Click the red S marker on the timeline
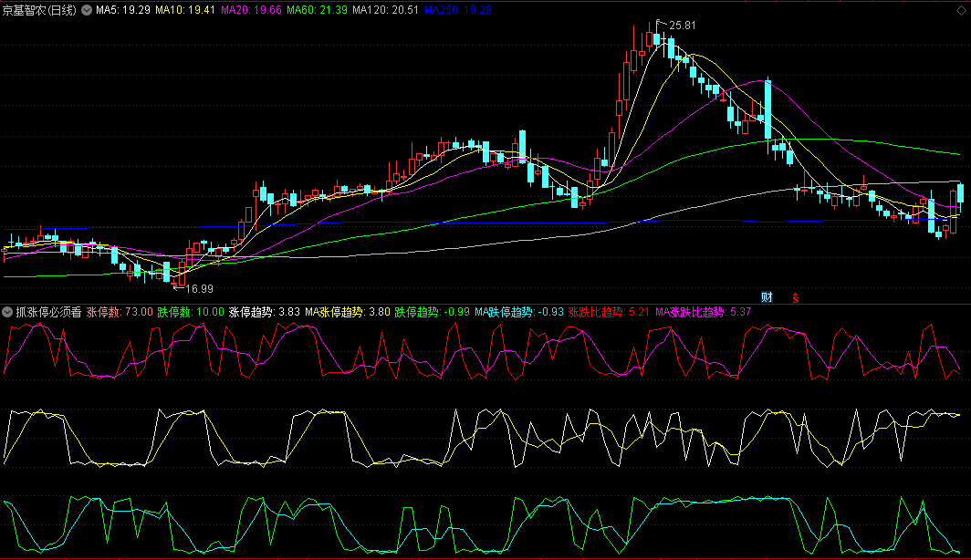 (x=796, y=297)
